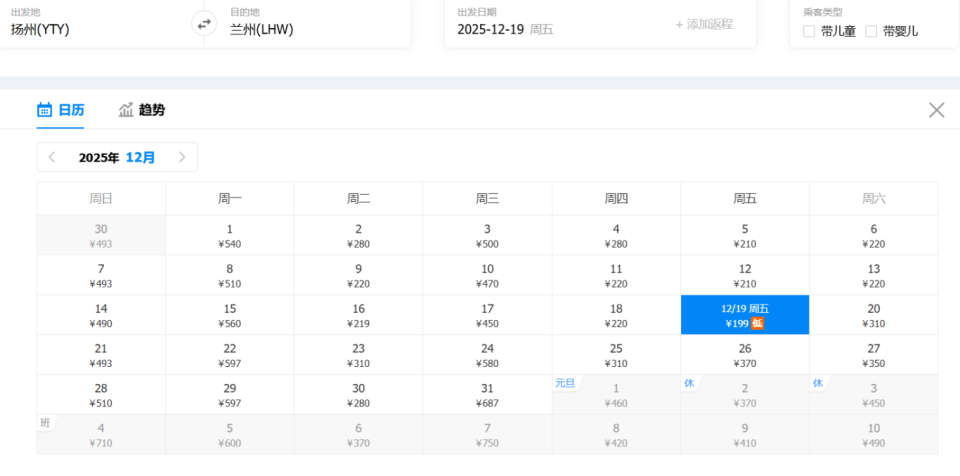This screenshot has width=960, height=476.
Task: Select December 6 with ¥220 fare
Action: tap(874, 235)
